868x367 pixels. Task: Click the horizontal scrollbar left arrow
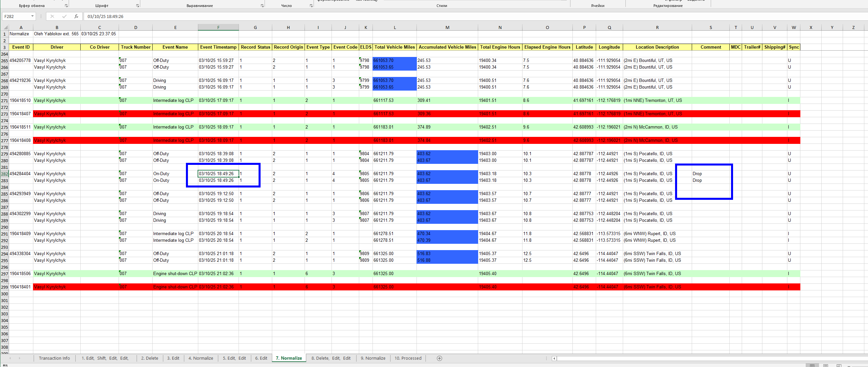[554, 358]
